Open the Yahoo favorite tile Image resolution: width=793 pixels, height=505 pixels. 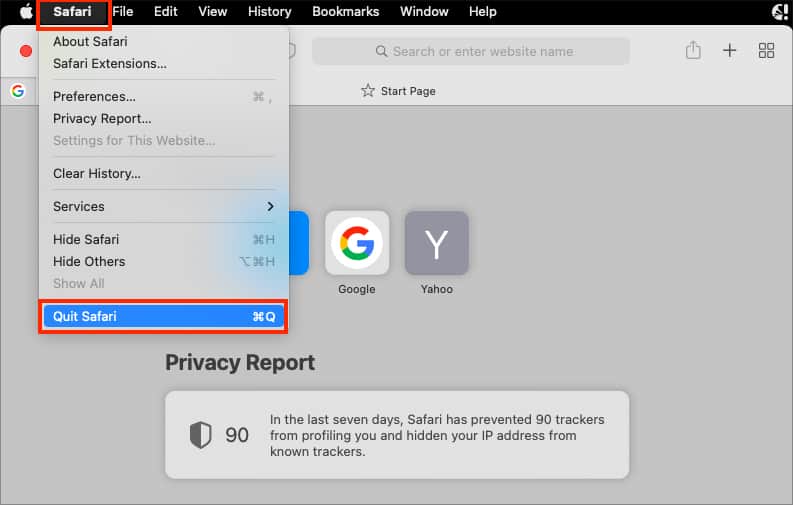tap(436, 243)
